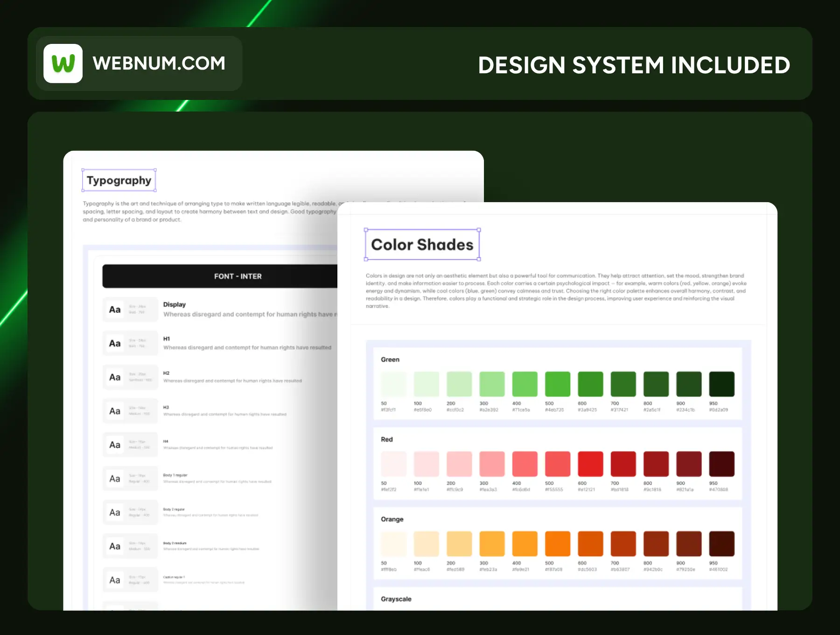The height and width of the screenshot is (635, 840).
Task: Click the Aa icon beside Caption regular 1
Action: [x=115, y=580]
